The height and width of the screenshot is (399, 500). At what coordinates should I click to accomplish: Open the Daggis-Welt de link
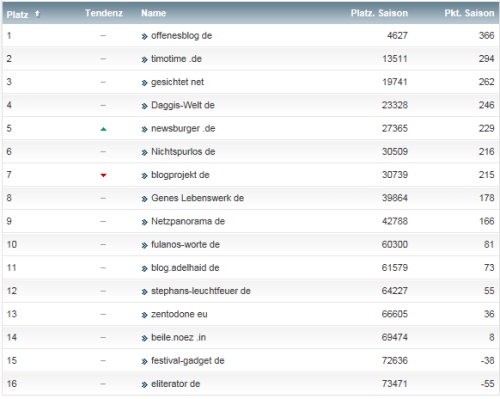point(183,105)
